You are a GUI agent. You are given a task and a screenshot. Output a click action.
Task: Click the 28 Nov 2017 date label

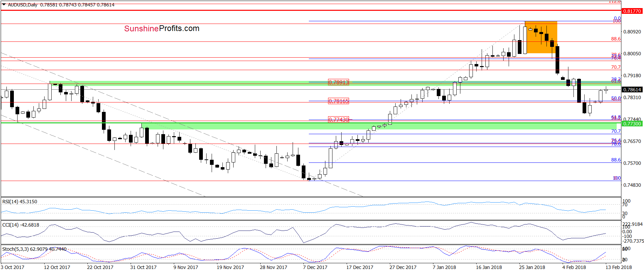273,267
